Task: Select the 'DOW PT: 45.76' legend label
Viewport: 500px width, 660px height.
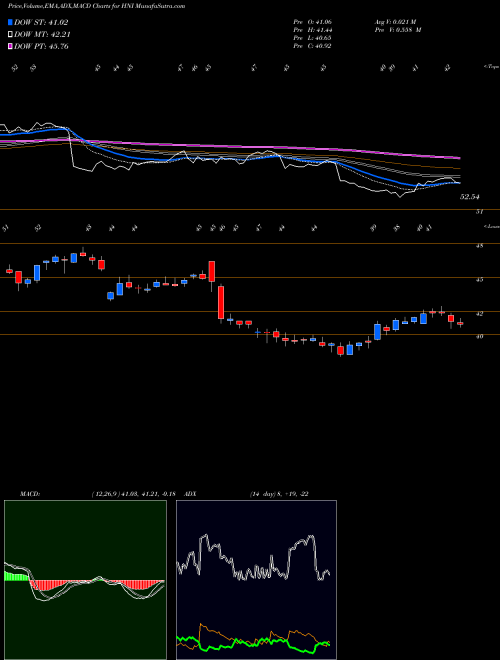Action: click(x=41, y=46)
